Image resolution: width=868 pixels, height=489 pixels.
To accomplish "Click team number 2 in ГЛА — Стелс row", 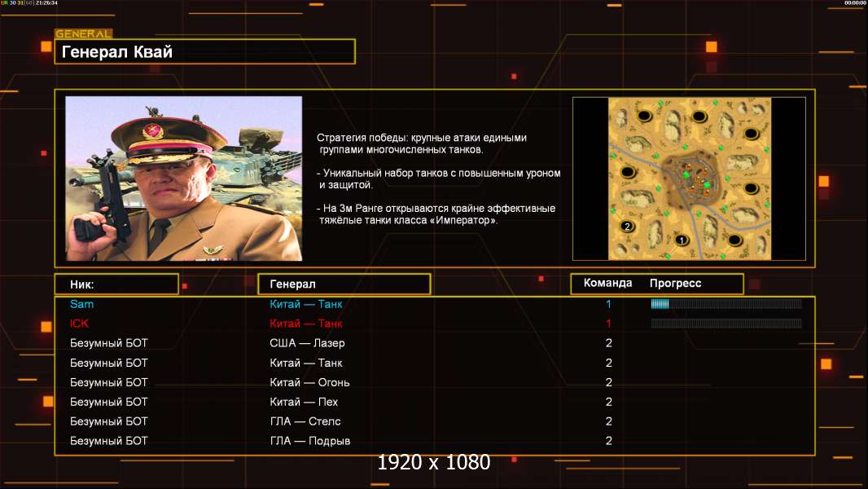I will point(609,421).
